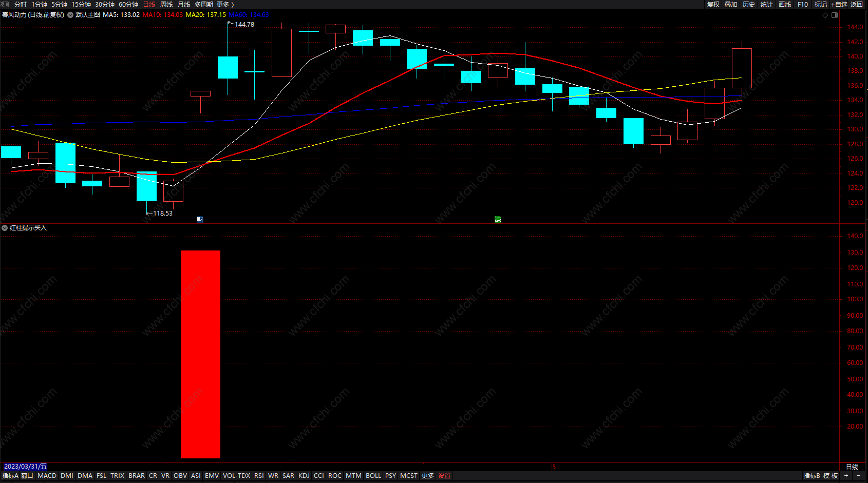Click the minus zoom-out icon

(859, 476)
